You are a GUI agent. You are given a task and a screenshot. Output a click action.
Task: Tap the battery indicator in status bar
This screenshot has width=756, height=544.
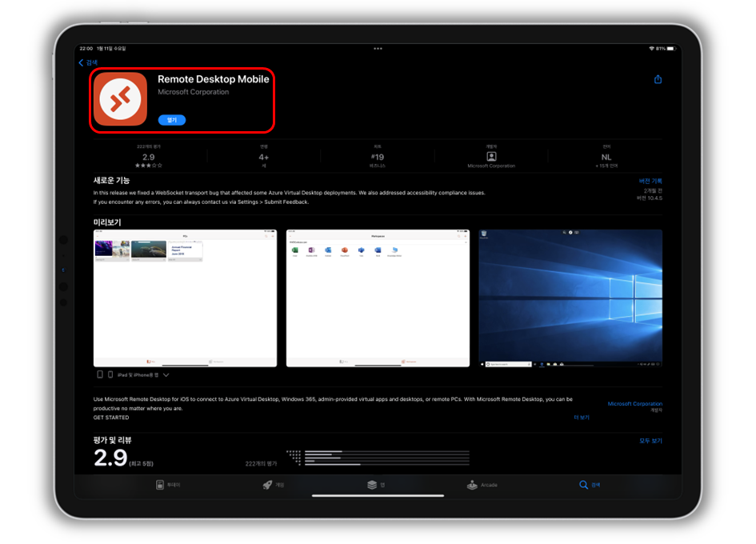point(670,49)
